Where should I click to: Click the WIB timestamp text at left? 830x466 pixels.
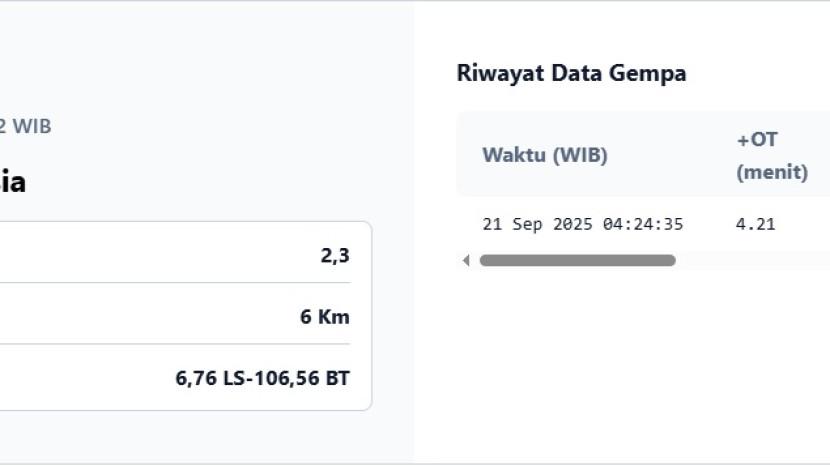click(x=25, y=126)
